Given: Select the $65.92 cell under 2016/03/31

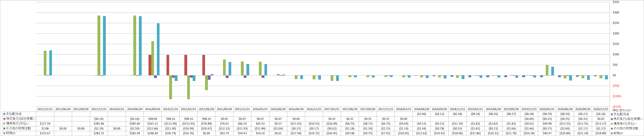Looking at the screenshot, I should (x=260, y=124).
